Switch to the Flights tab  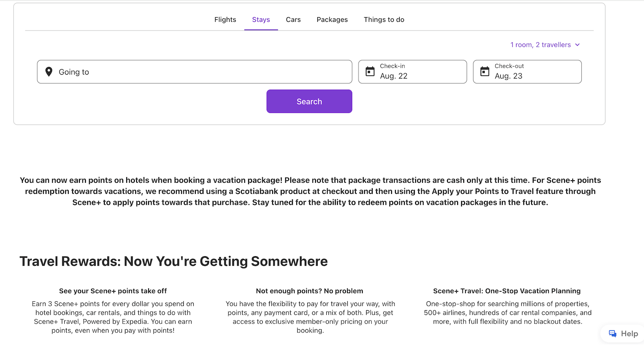tap(225, 20)
